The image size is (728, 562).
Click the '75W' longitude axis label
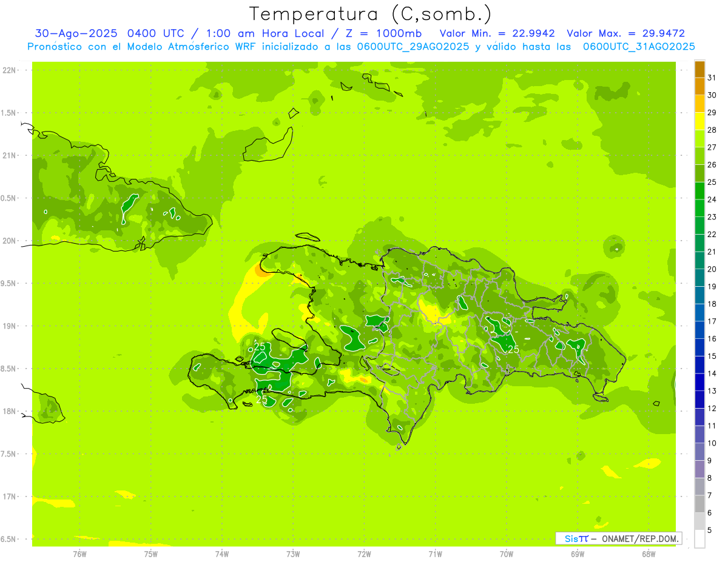[x=151, y=554]
